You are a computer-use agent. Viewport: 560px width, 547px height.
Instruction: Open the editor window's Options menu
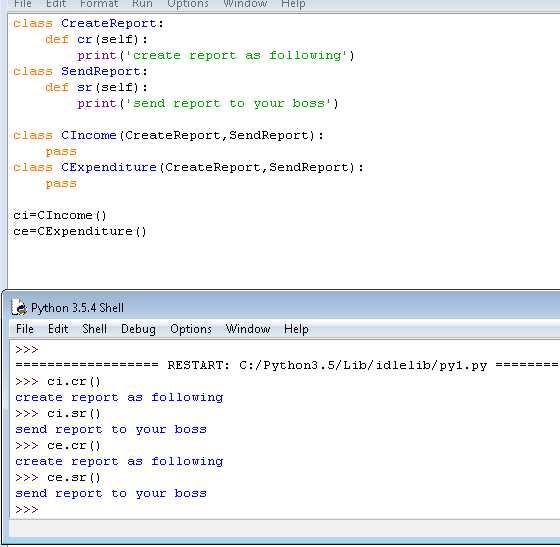[188, 4]
